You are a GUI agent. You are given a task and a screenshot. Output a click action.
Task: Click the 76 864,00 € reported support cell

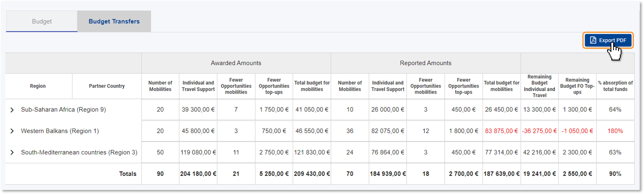pos(388,153)
